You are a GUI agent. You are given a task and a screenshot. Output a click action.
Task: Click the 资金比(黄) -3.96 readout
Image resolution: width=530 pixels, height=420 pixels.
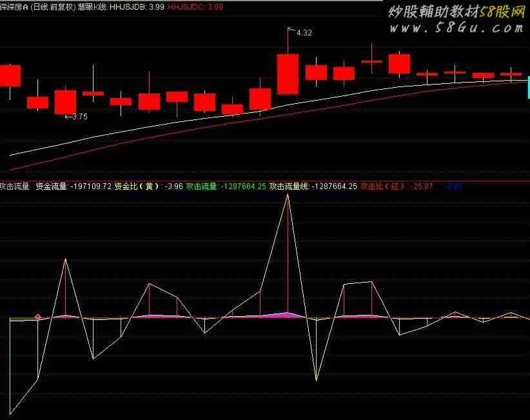pyautogui.click(x=148, y=186)
